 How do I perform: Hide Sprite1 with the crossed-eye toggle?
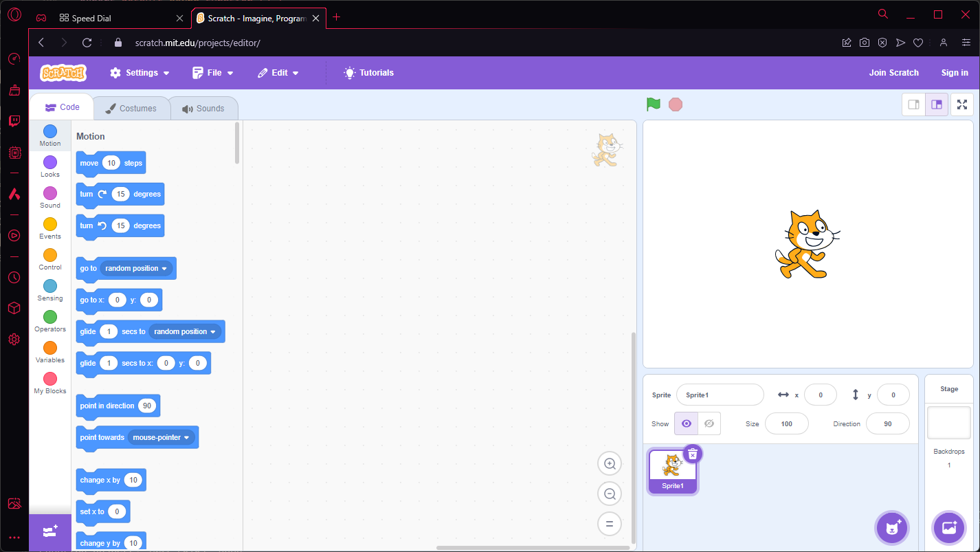coord(709,423)
